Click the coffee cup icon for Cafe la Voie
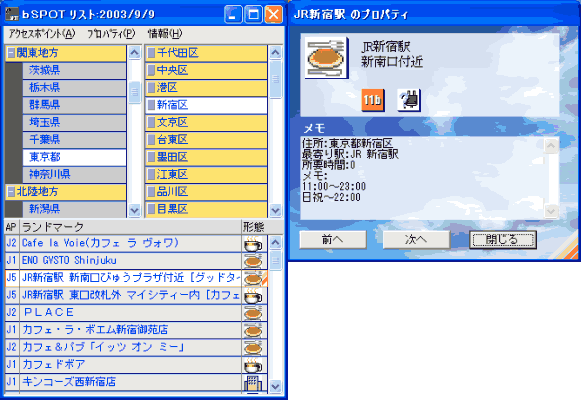This screenshot has height=400, width=581. [x=253, y=243]
